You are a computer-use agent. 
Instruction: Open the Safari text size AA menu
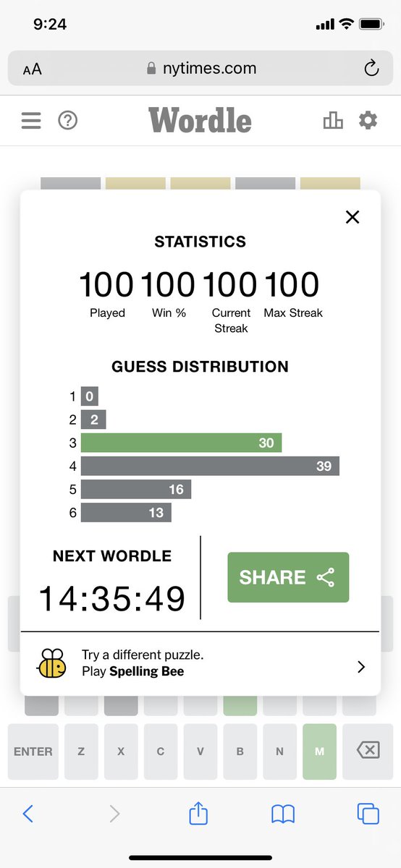(33, 69)
